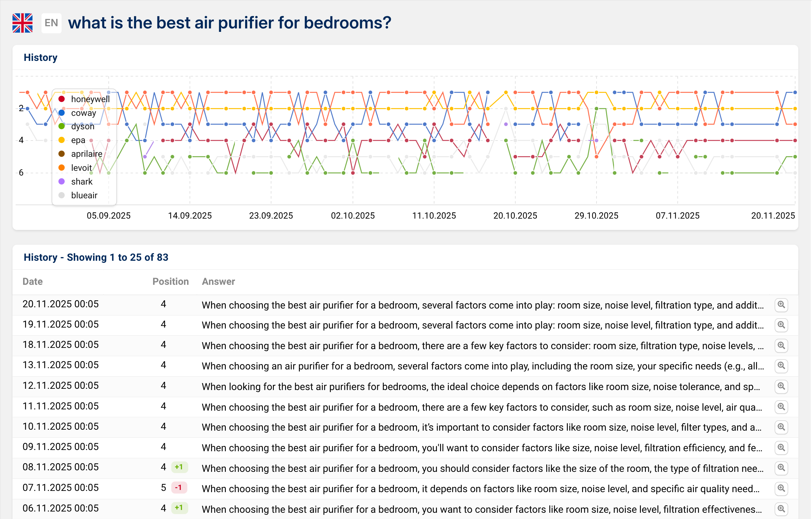This screenshot has width=812, height=519.
Task: Click the +1 badge on 08.11.2025 row
Action: tap(179, 467)
